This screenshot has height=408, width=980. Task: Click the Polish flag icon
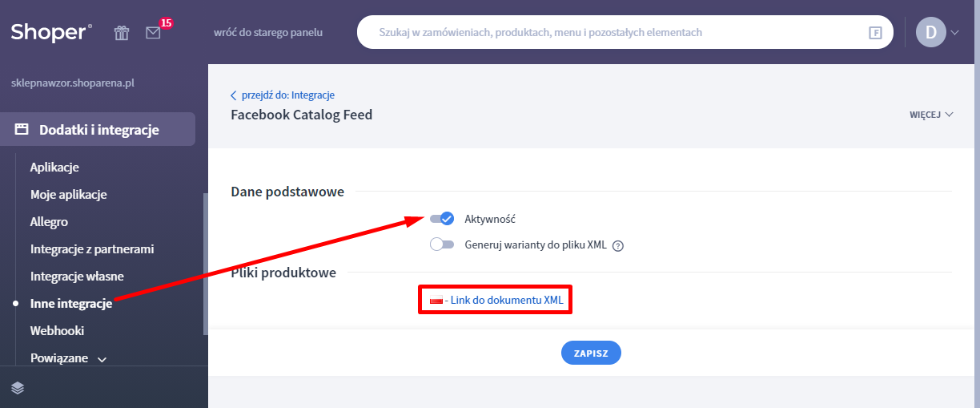(436, 301)
